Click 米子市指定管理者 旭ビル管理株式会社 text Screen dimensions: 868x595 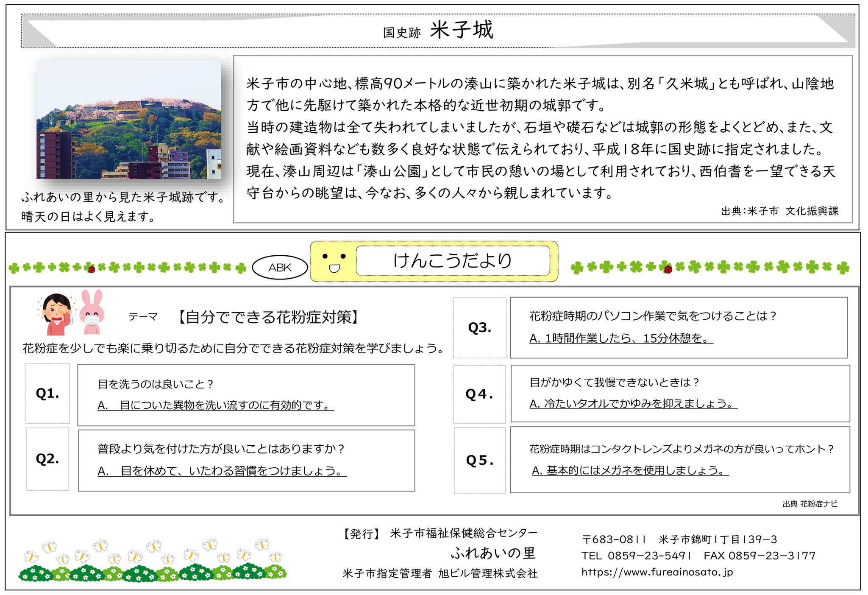tap(440, 573)
